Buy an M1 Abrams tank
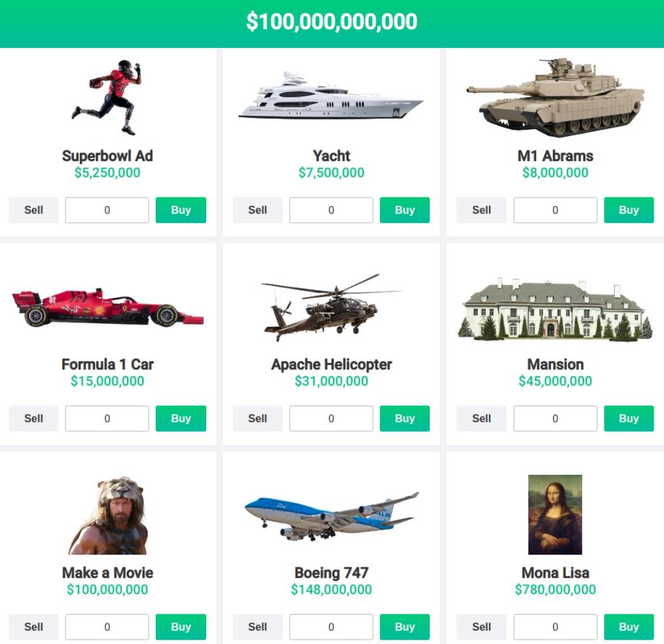Screen dimensions: 664x644 tap(629, 210)
